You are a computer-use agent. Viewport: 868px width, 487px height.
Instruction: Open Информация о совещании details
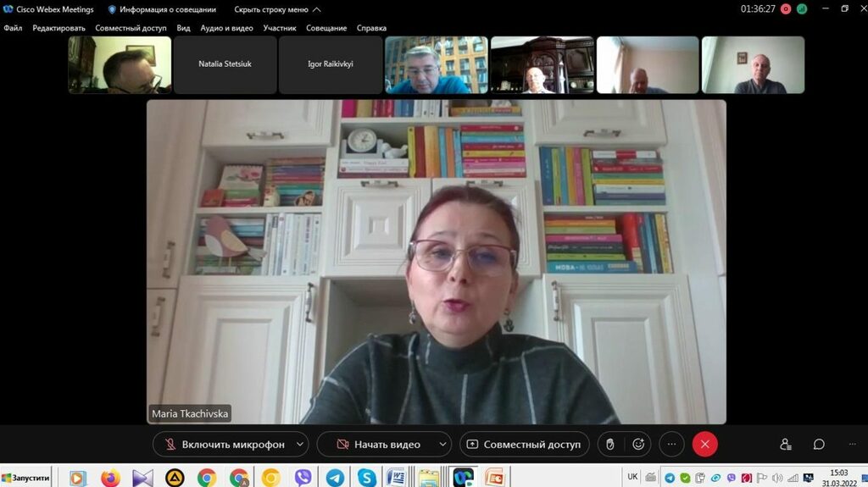point(161,9)
